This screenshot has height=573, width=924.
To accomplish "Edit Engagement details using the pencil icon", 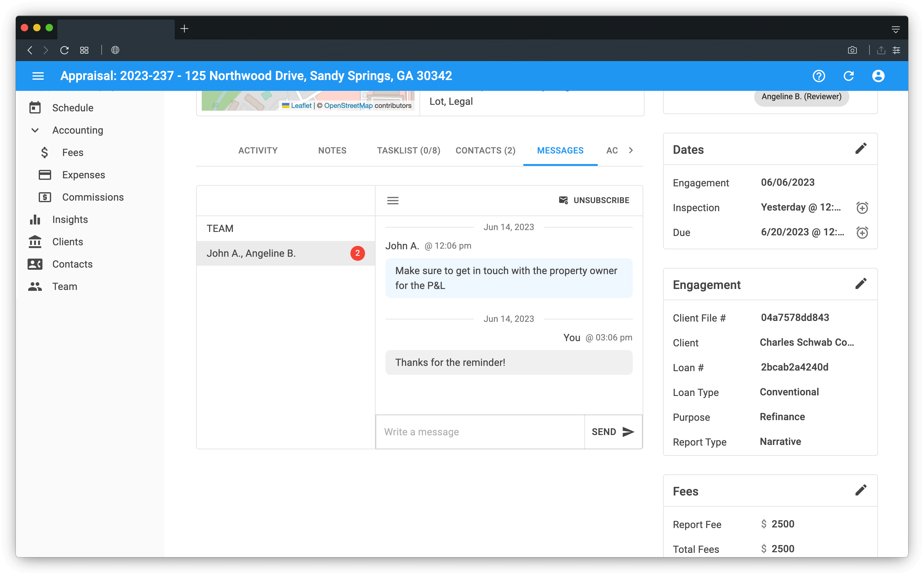I will (861, 283).
